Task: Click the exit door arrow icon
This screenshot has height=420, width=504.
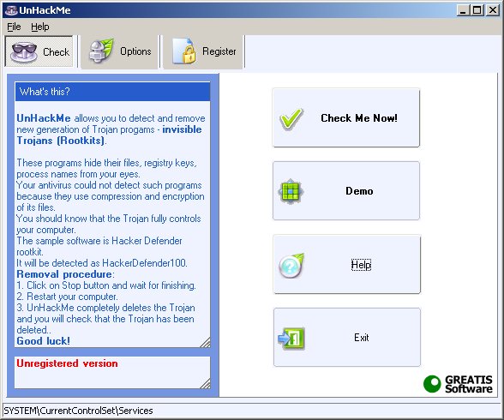Action: coord(291,338)
